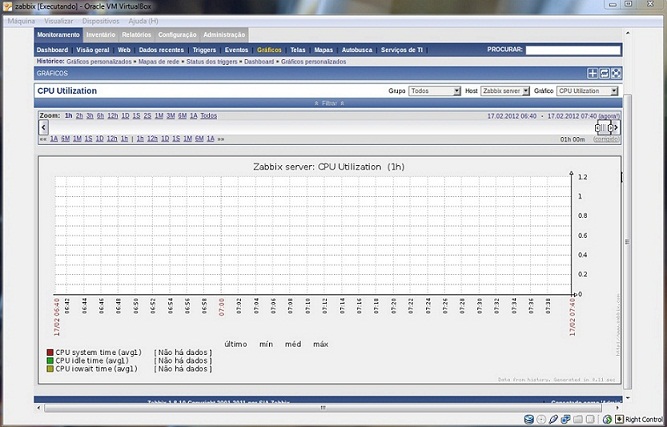
Task: Click the zabbix VirtualBox window title icon
Action: 8,6
